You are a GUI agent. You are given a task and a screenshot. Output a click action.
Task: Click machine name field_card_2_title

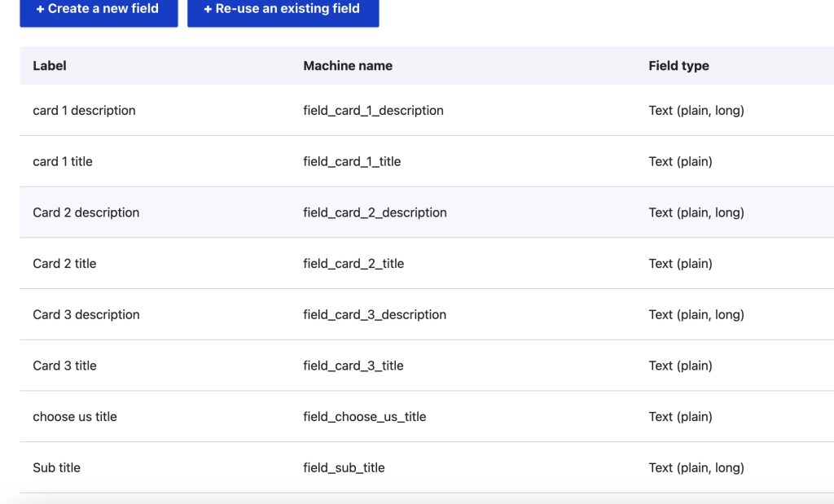pyautogui.click(x=353, y=264)
